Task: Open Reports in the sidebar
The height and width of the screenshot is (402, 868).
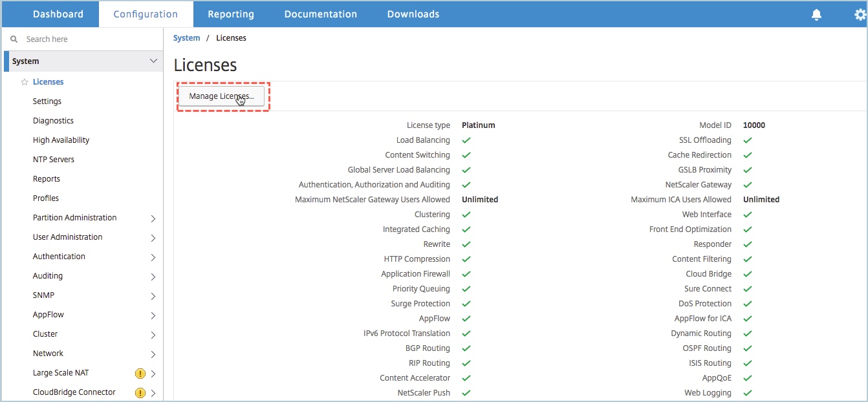Action: [x=47, y=179]
